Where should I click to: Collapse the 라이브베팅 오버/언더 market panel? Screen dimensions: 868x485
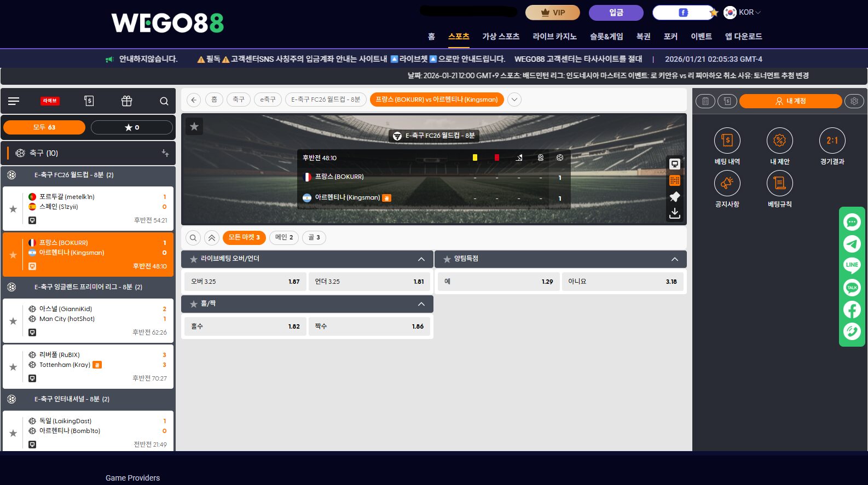[x=421, y=259]
